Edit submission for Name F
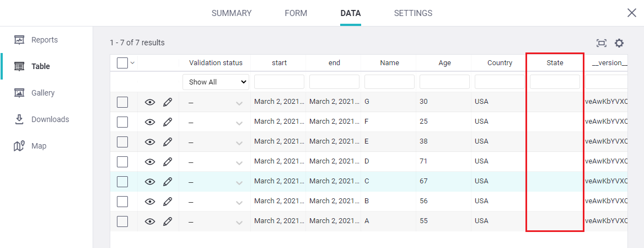The width and height of the screenshot is (644, 248). coord(168,122)
